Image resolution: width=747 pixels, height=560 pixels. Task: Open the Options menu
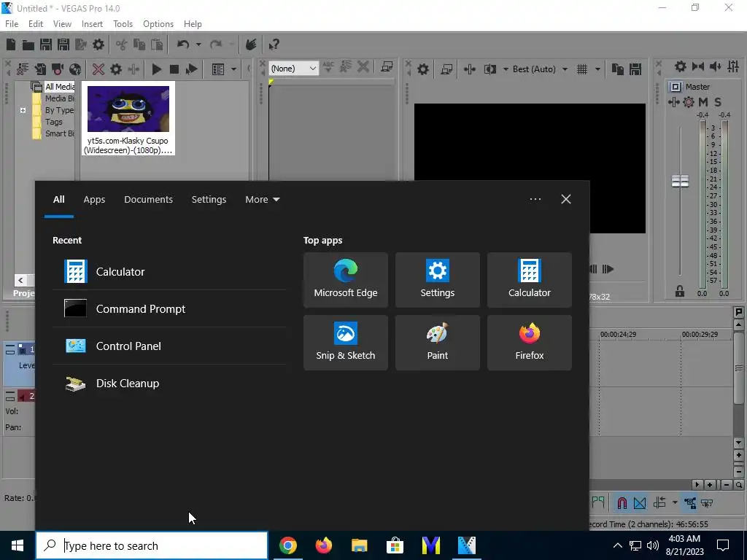(x=158, y=24)
